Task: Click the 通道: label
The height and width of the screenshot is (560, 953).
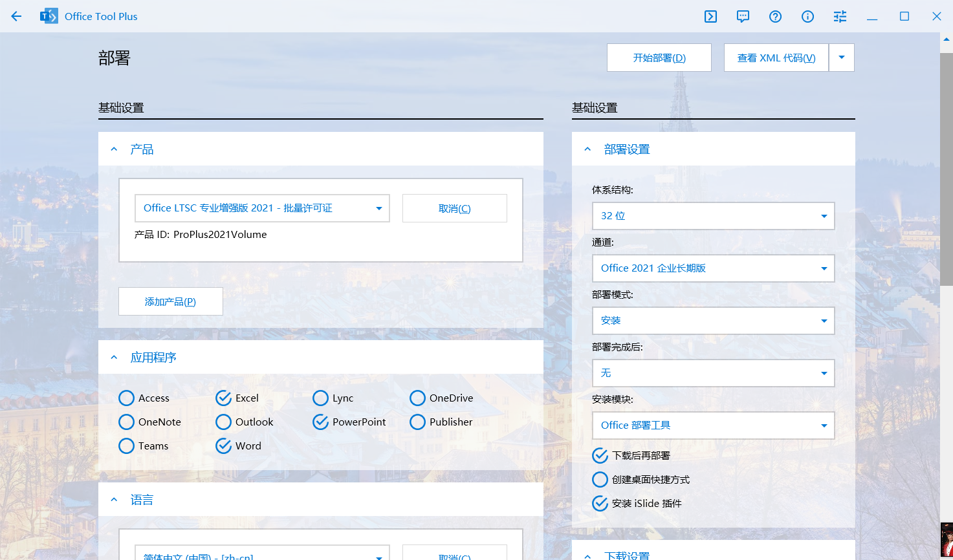Action: [603, 242]
